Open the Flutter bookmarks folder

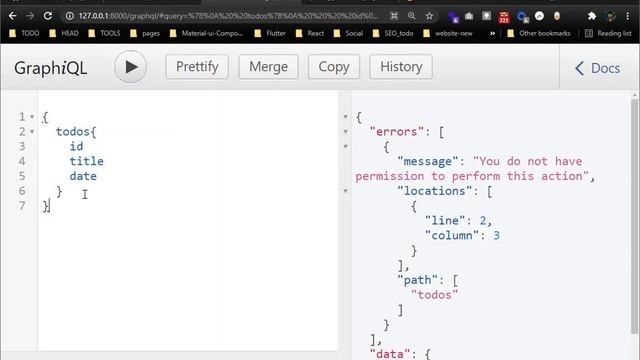point(270,33)
